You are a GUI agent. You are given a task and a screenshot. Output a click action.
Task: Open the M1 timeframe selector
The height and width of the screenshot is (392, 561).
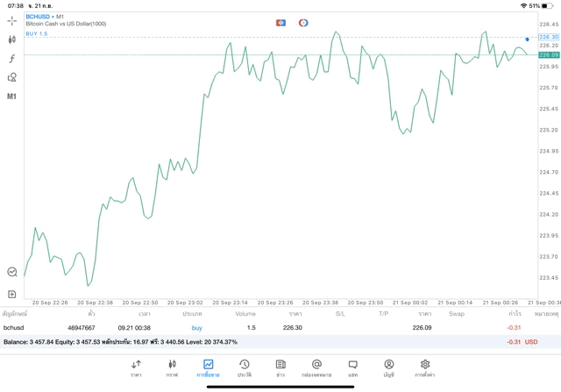click(x=11, y=96)
